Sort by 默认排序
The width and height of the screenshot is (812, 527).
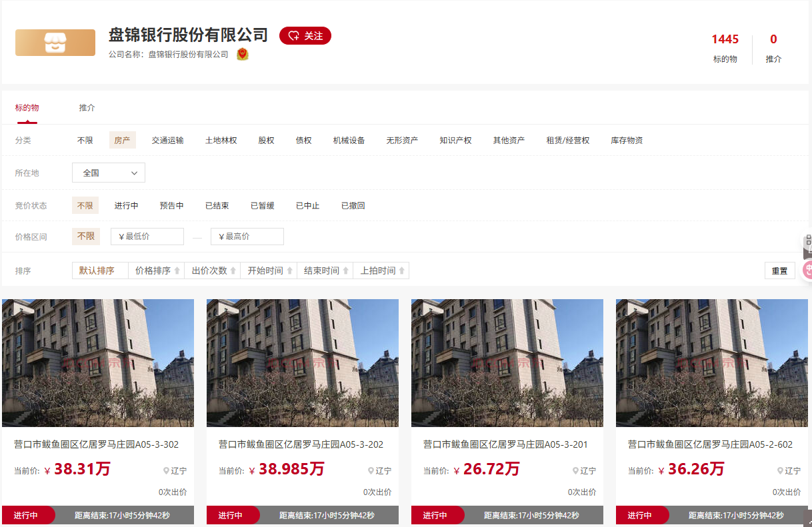[100, 270]
